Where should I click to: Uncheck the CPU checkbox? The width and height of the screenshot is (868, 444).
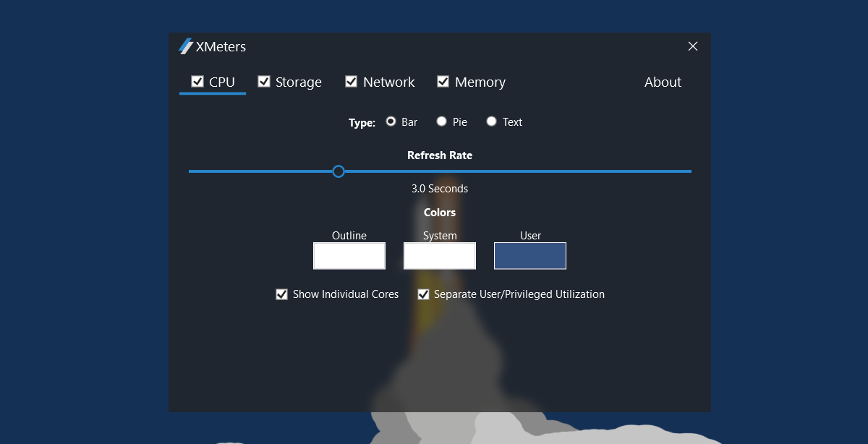click(x=197, y=82)
